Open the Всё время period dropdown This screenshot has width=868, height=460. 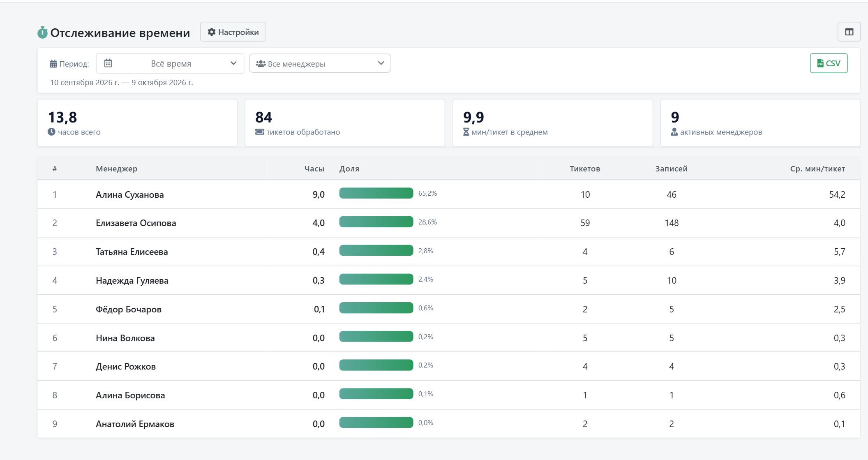point(170,63)
